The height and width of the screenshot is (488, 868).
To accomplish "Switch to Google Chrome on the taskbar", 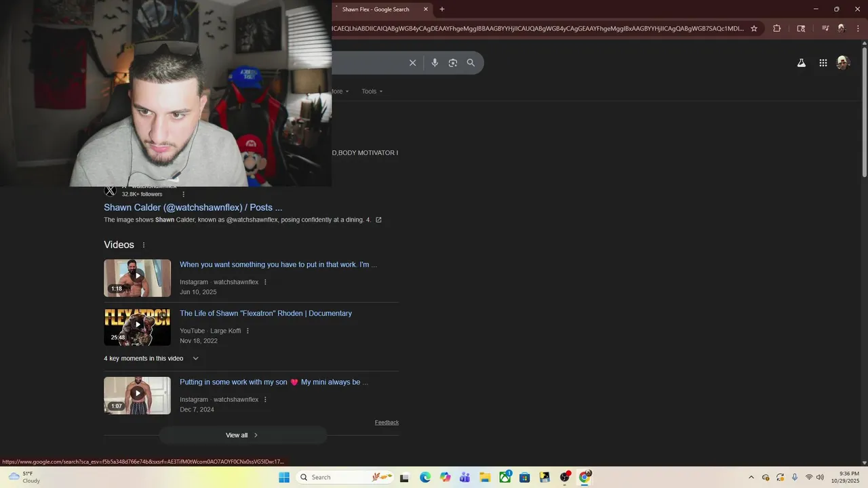I will pos(585,477).
